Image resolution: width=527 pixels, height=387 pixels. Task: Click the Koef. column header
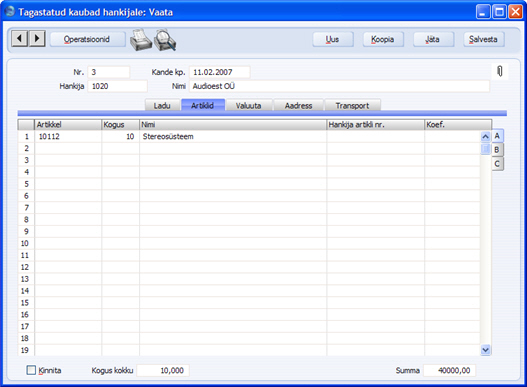(458, 125)
